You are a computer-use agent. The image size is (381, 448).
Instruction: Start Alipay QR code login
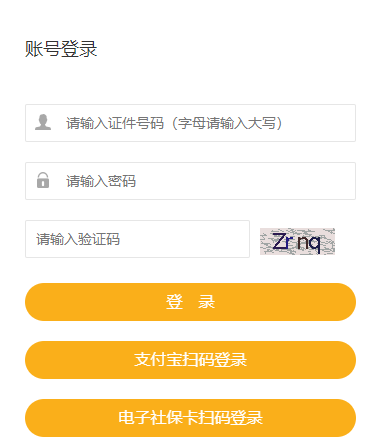[x=190, y=360]
